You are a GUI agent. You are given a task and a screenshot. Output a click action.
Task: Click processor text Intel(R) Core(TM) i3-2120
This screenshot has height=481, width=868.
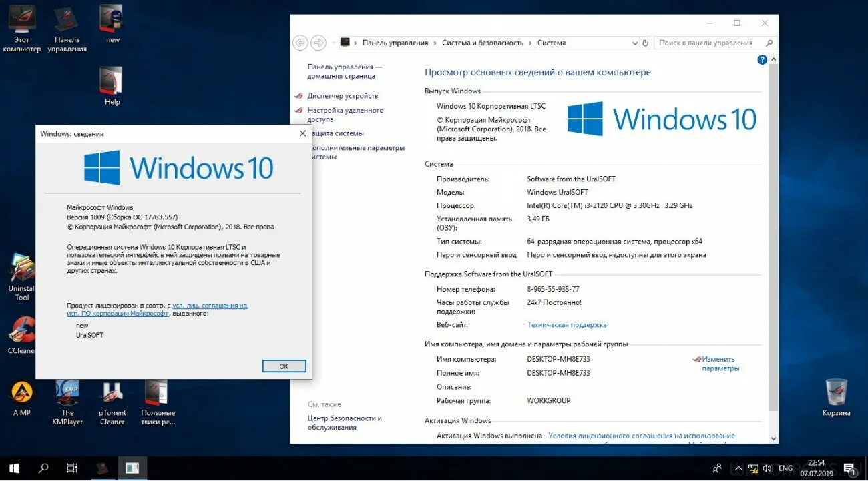coord(610,205)
